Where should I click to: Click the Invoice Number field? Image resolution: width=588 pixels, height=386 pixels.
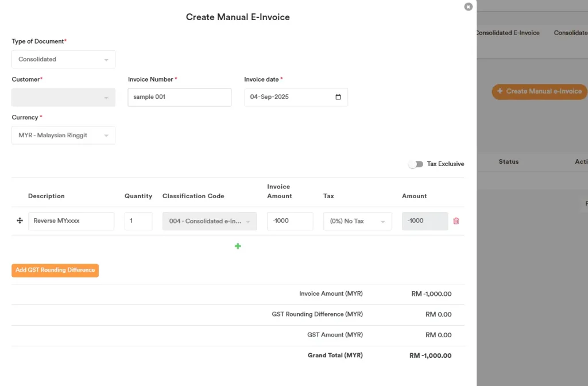pos(179,96)
